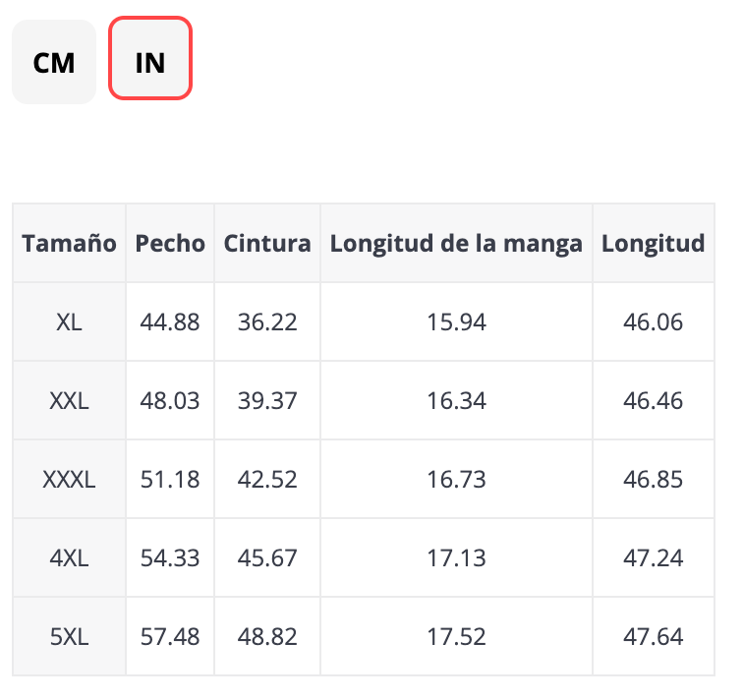Click the 5XL waist value 48.82
This screenshot has height=700, width=743.
click(x=267, y=636)
